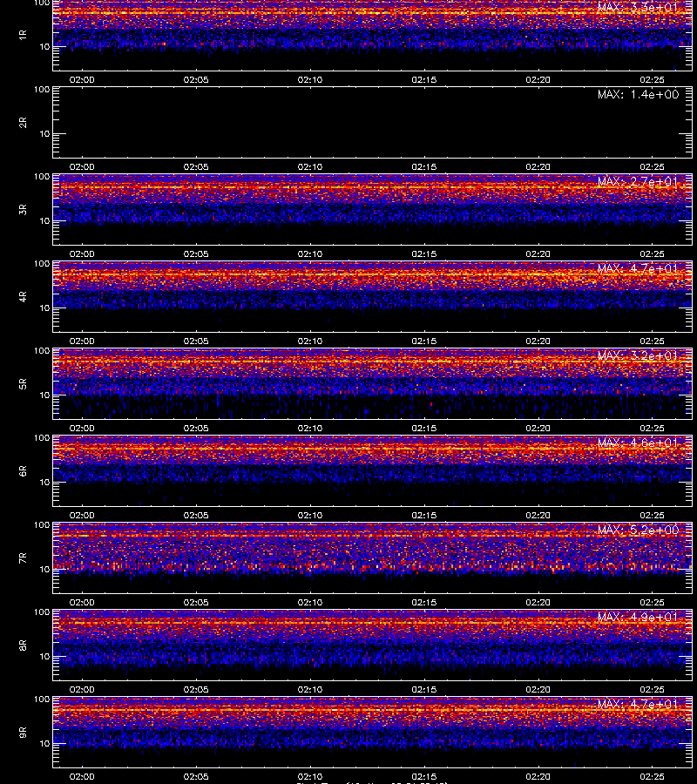Click the 10 y-axis label of 5R panel
This screenshot has width=697, height=784.
pos(45,395)
